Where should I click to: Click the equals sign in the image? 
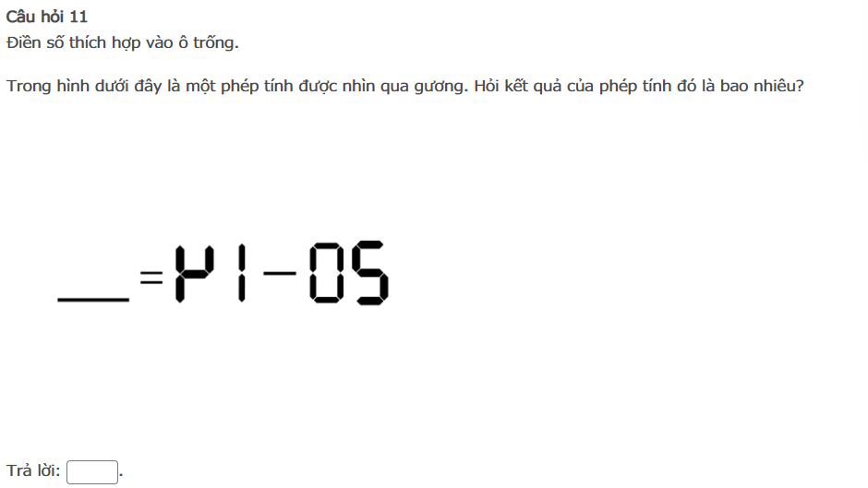coord(151,277)
